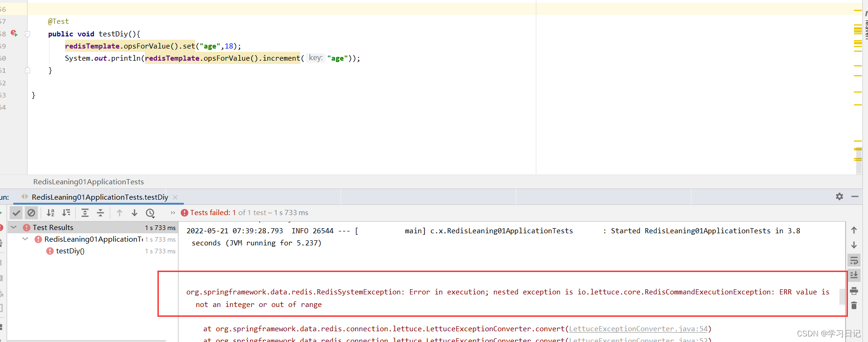Toggle Show Ignored tests button
868x342 pixels.
pyautogui.click(x=31, y=213)
